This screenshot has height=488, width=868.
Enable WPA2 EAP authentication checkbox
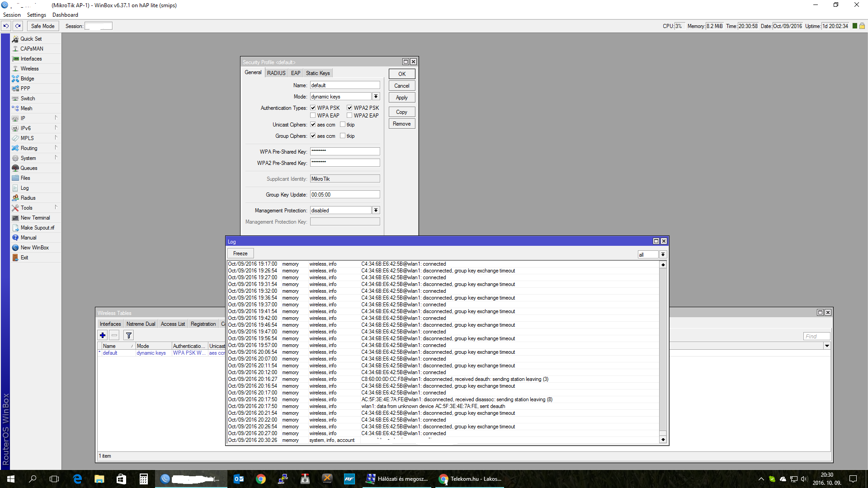tap(349, 116)
